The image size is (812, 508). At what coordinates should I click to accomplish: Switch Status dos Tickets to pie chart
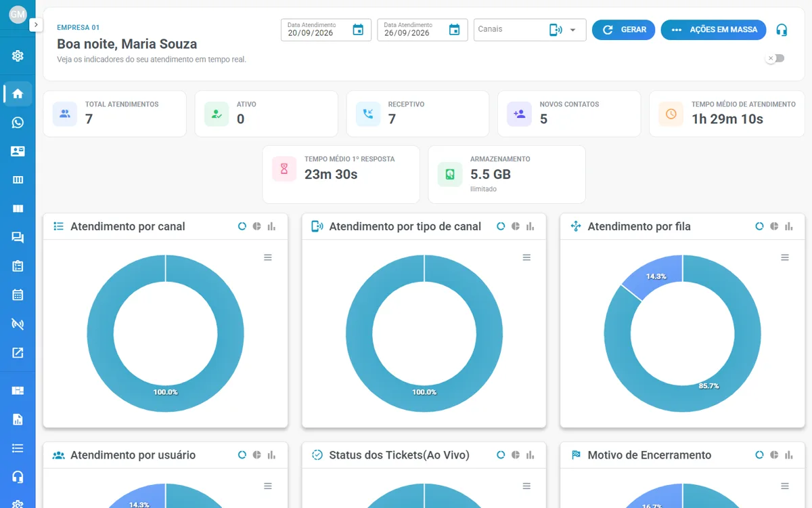516,455
